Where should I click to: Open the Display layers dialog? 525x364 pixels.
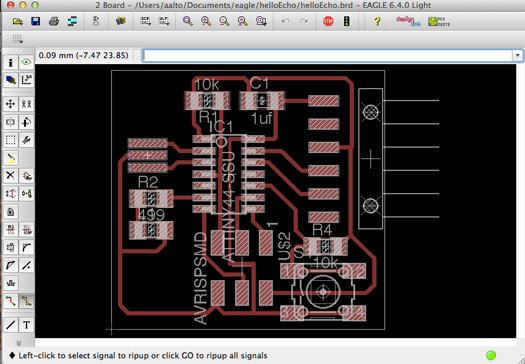(10, 80)
